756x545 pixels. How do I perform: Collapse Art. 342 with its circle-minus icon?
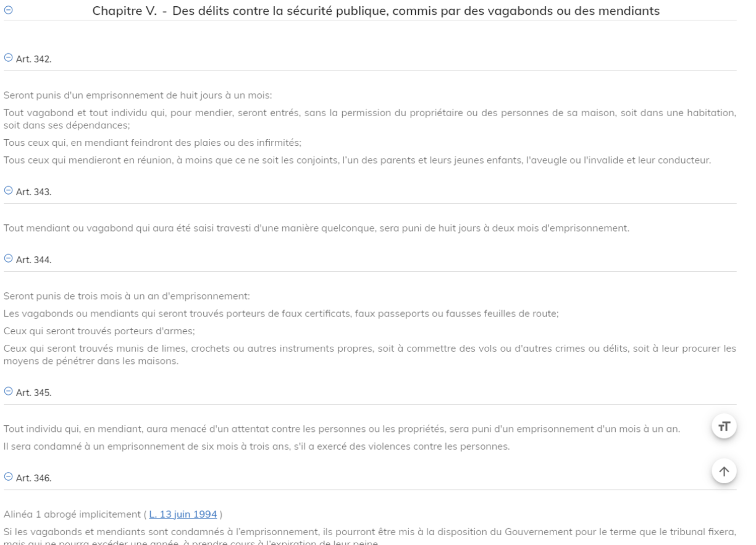[8, 57]
